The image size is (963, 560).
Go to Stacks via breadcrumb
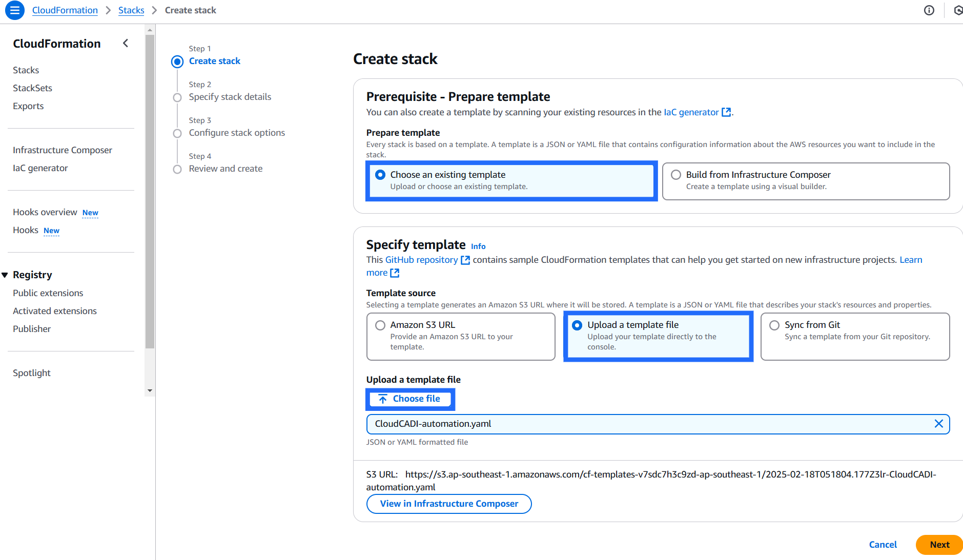pyautogui.click(x=131, y=10)
